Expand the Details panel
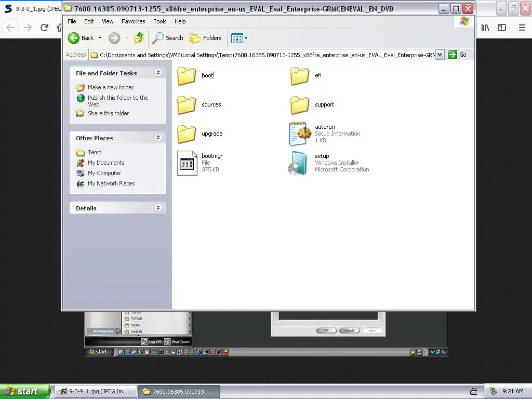 158,208
